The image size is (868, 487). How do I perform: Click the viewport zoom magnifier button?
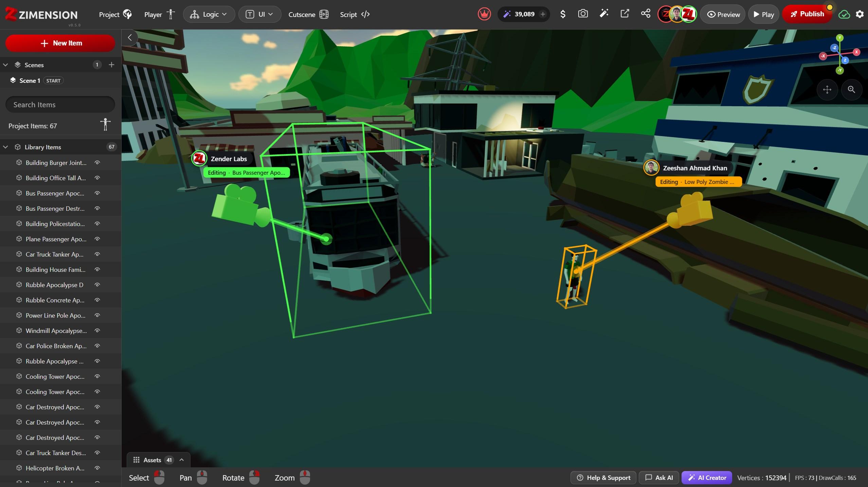(851, 90)
